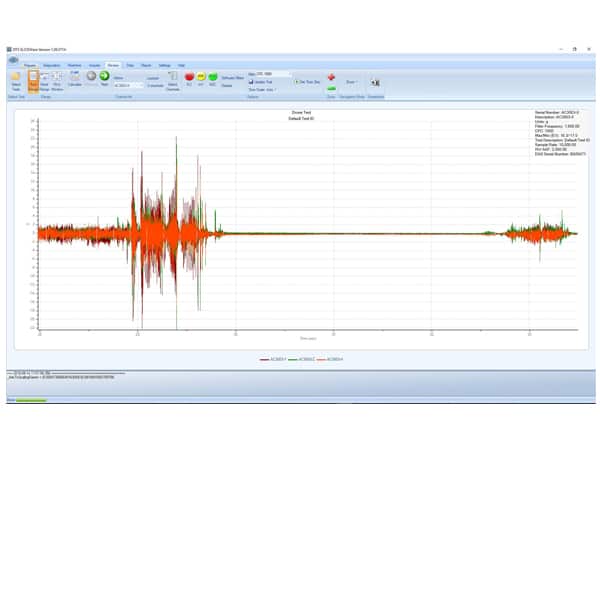Click the ACCRED-X orange legend swatch
The image size is (600, 600).
pyautogui.click(x=322, y=359)
